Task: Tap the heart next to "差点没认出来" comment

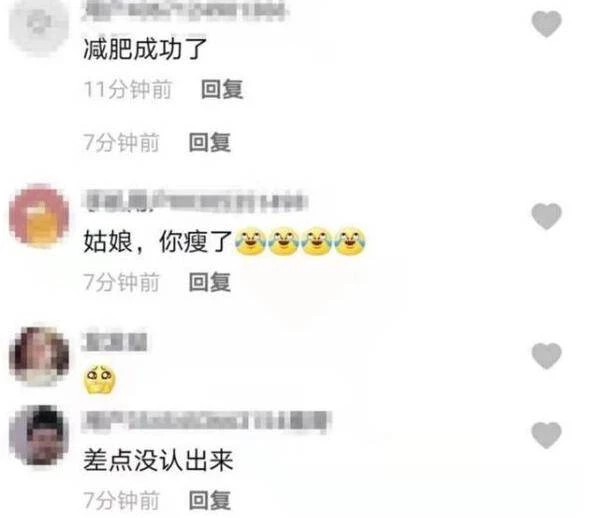Action: [x=546, y=435]
